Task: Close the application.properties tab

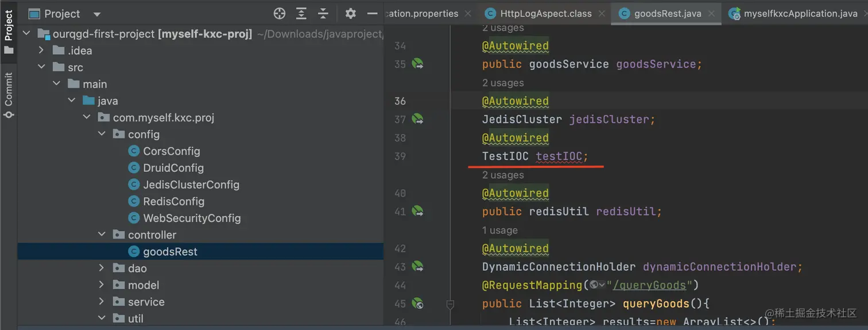Action: 468,14
